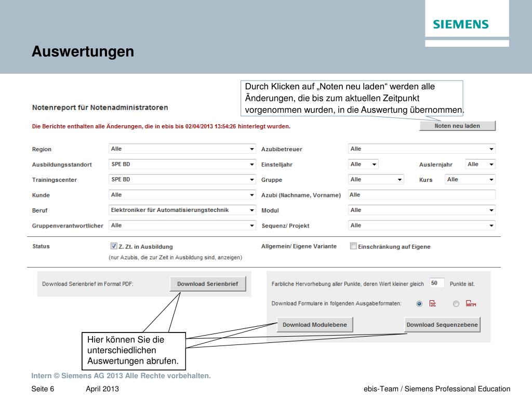This screenshot has height=399, width=532.
Task: Select the Excel format radio button
Action: [419, 303]
